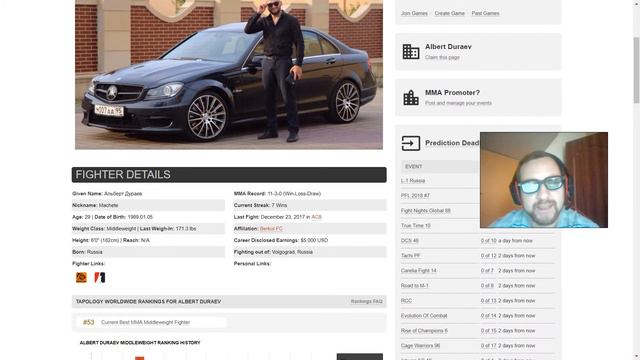Open Evolution Of Combat event link

pyautogui.click(x=424, y=316)
